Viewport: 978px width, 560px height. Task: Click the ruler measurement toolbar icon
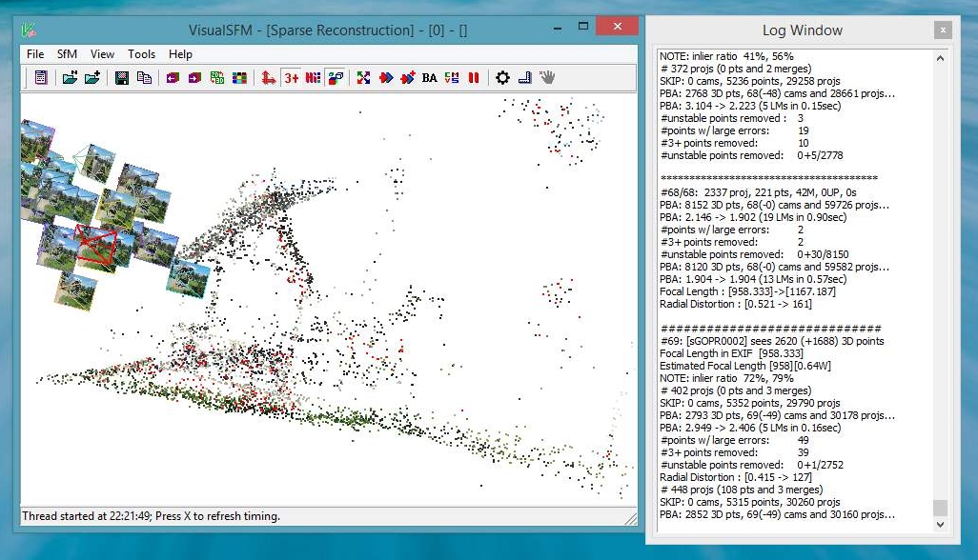pyautogui.click(x=524, y=78)
